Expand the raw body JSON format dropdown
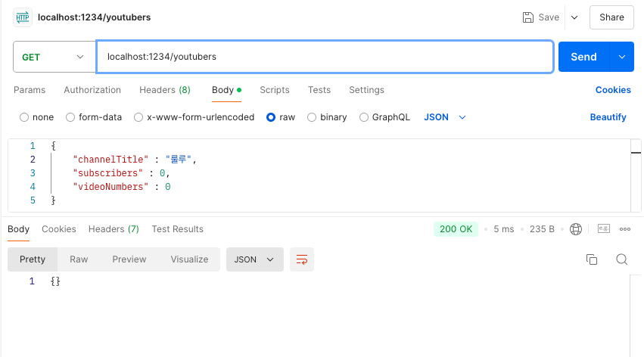 click(x=445, y=117)
